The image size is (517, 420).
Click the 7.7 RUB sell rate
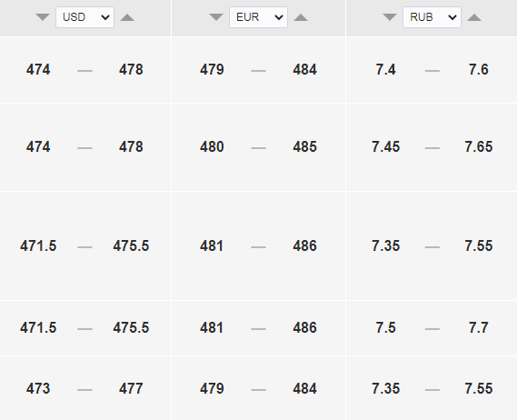[479, 327]
